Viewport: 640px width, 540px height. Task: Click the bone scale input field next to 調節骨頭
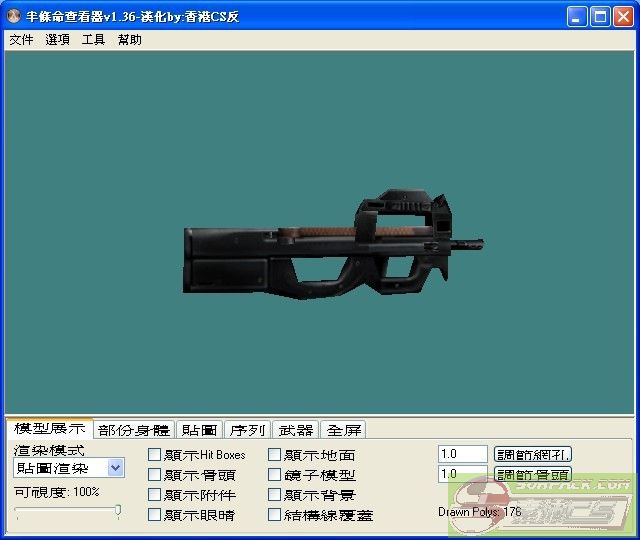click(463, 474)
